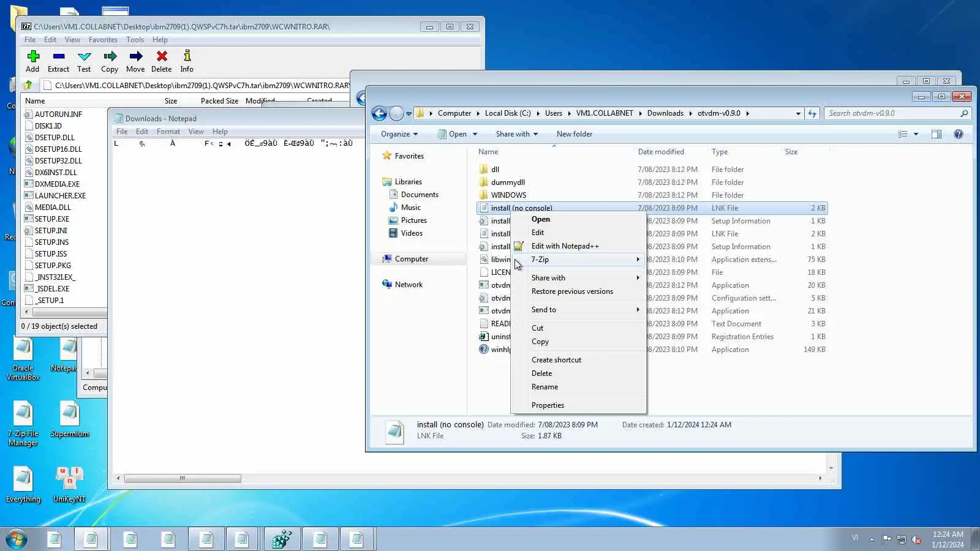
Task: Open the Favorites menu in 7-Zip
Action: (103, 40)
